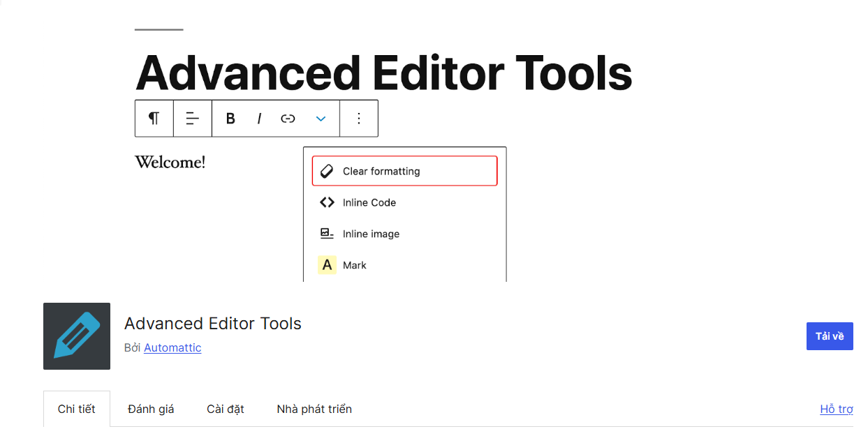Open the Cài đặt tab
The image size is (868, 429).
(x=225, y=409)
